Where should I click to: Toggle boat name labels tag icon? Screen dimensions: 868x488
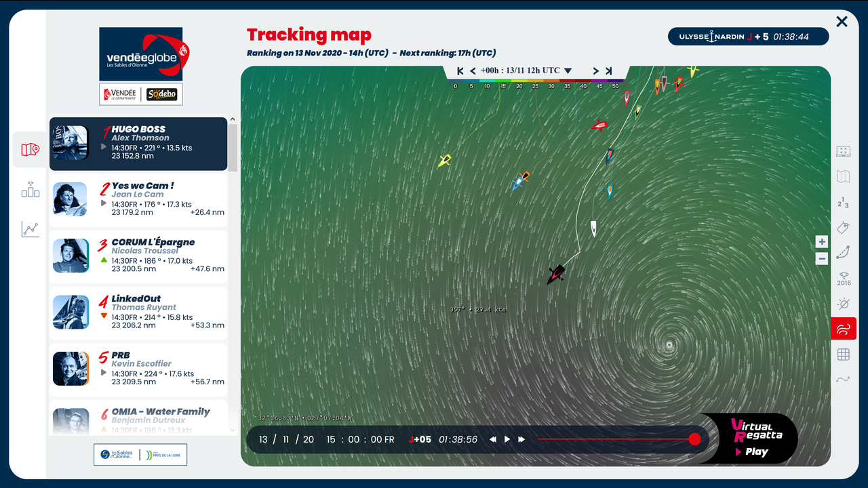844,227
